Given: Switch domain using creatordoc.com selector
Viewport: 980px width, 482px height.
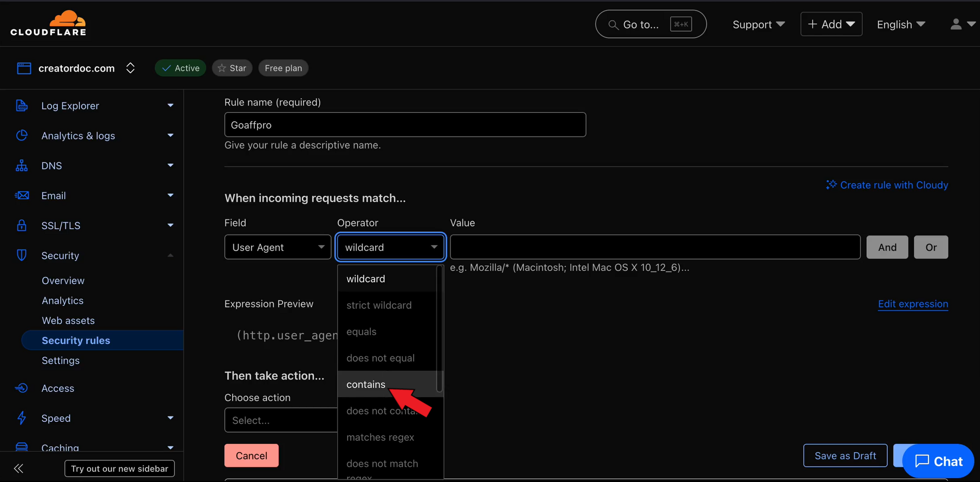Looking at the screenshot, I should [130, 68].
